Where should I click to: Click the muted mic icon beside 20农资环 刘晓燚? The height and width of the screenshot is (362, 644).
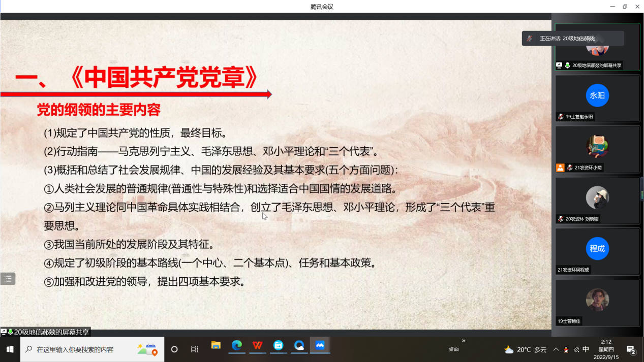coord(560,219)
